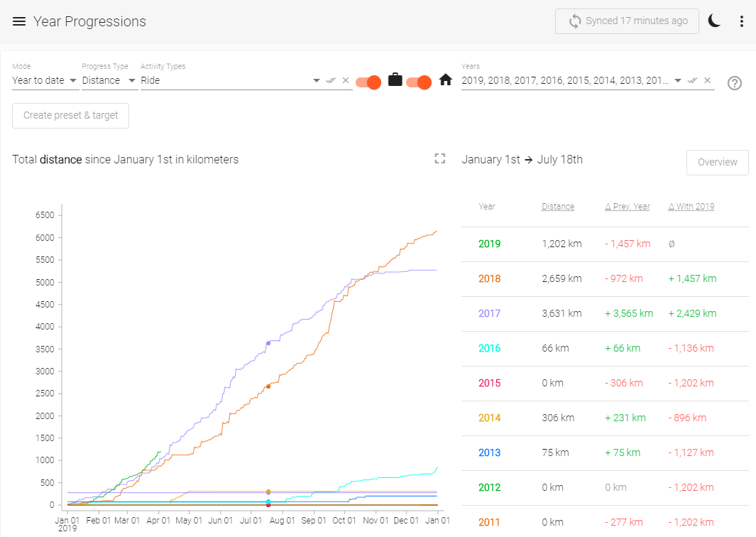Open the three-dot overflow menu
Screen dimensions: 756x537
click(742, 21)
